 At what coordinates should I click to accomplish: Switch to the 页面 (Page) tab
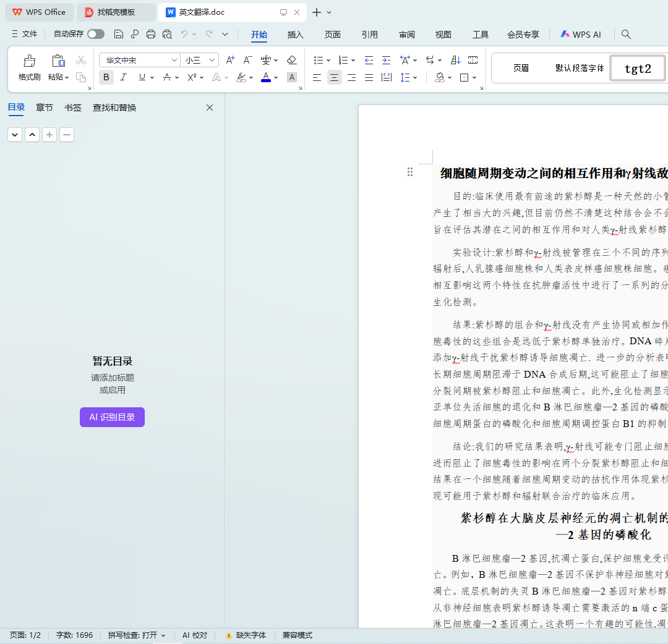[x=333, y=35]
